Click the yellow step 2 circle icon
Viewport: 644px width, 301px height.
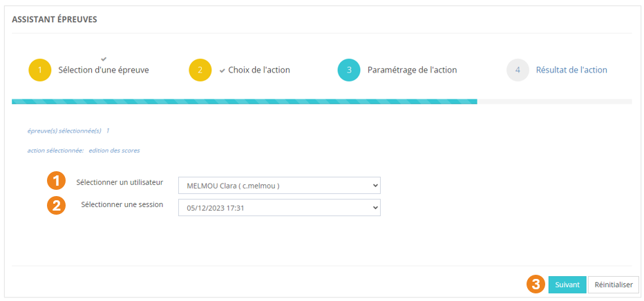pos(200,70)
